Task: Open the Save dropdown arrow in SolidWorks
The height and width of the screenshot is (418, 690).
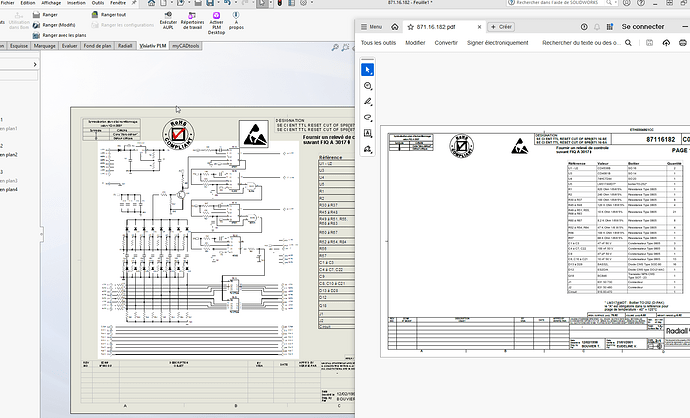Action: point(217,3)
